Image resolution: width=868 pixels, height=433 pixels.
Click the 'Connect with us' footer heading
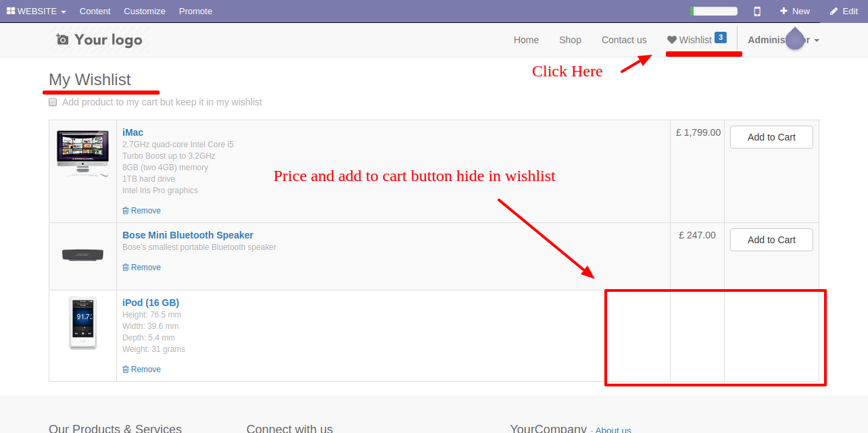[x=289, y=428]
